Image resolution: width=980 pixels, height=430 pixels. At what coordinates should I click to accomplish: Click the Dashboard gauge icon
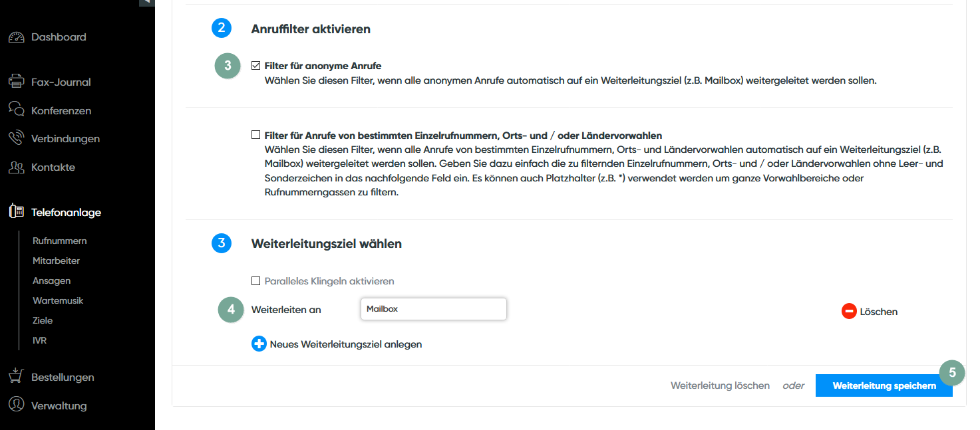[x=17, y=37]
